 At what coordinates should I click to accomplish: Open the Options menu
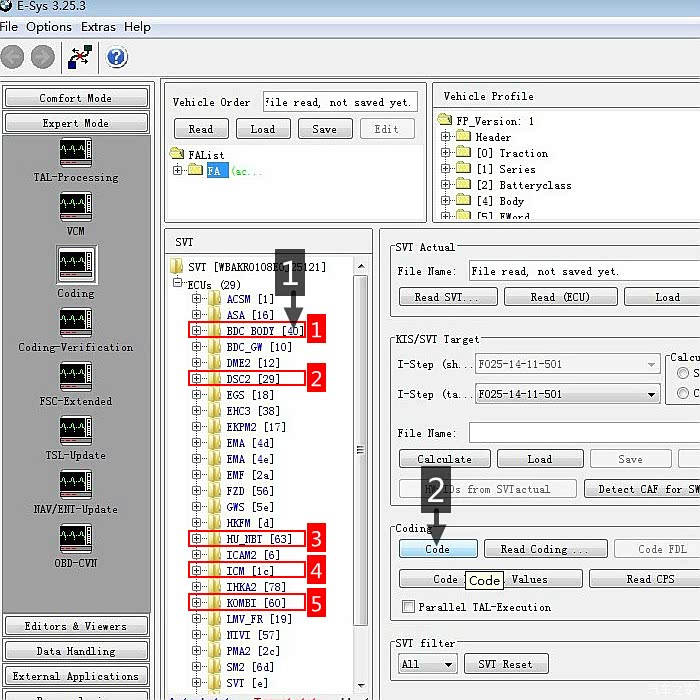48,26
